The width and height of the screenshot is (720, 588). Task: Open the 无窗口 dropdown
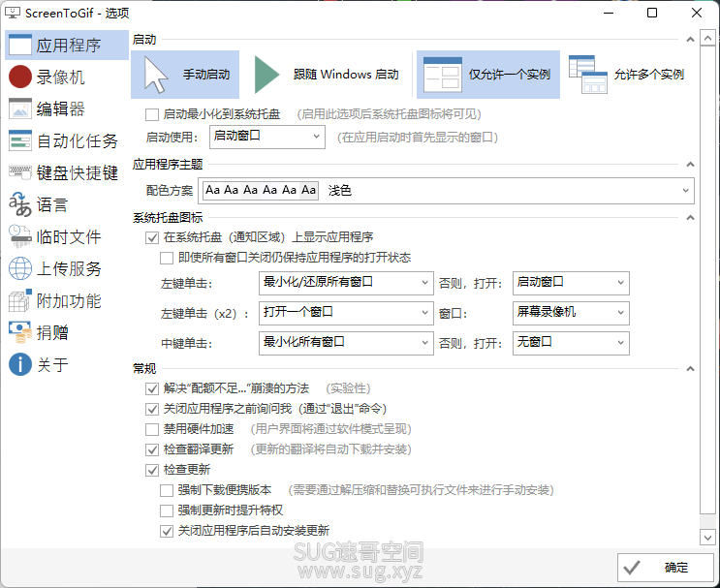click(x=571, y=343)
